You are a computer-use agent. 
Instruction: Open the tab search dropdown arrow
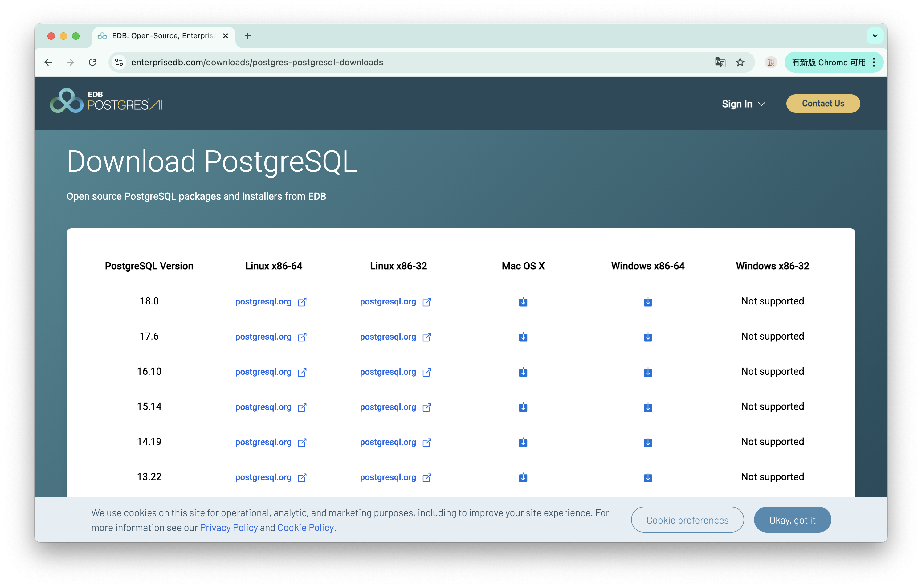coord(875,36)
